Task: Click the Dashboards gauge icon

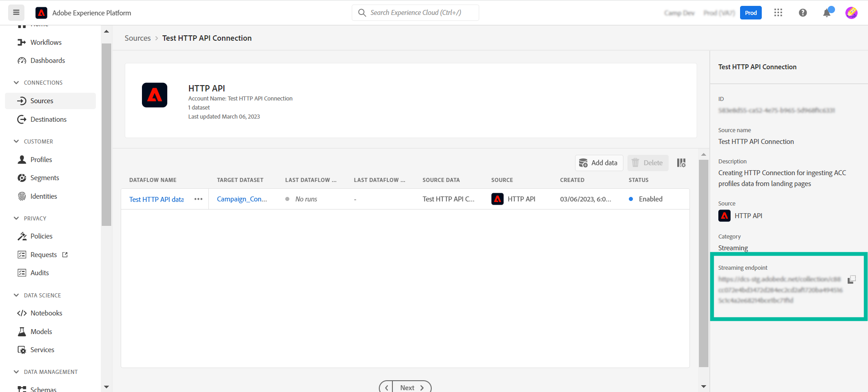Action: pos(22,60)
